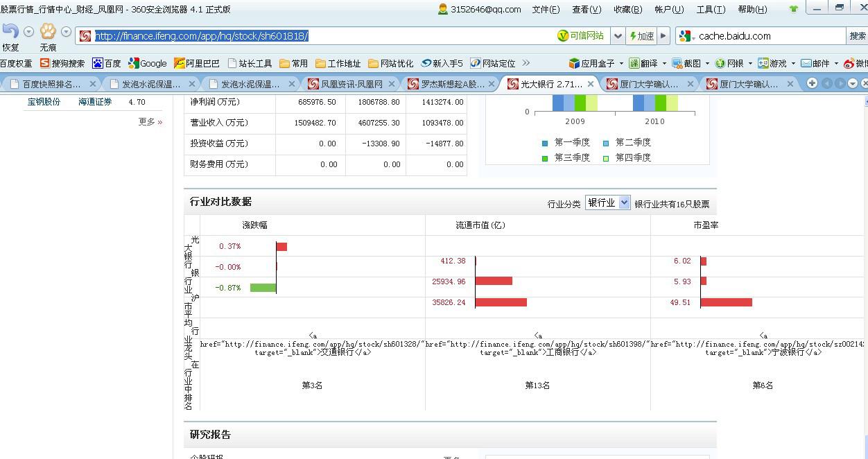Click the 可信网站 trusted site badge

click(580, 36)
